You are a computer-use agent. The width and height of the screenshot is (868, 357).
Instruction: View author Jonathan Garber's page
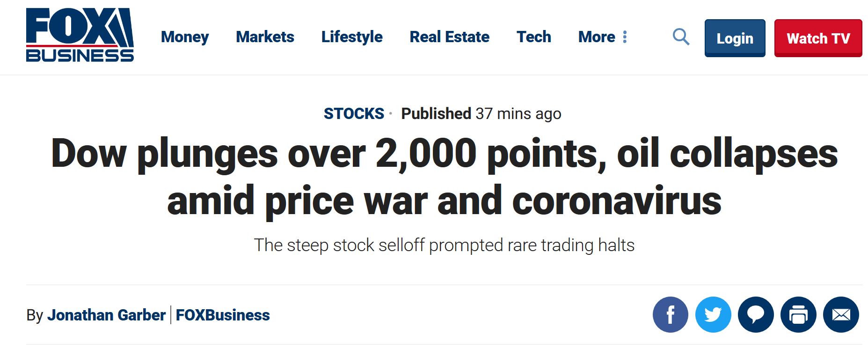pyautogui.click(x=106, y=315)
